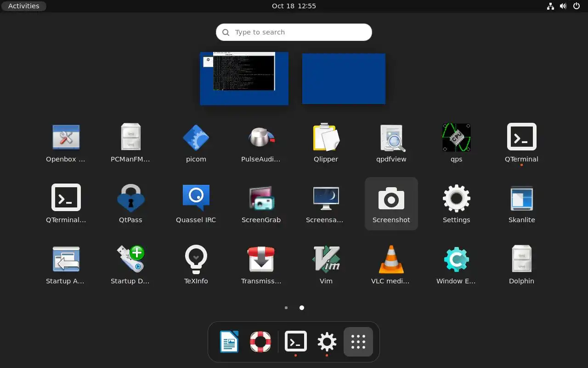Screen dimensions: 588x368
Task: Go to first app grid page dot
Action: (x=286, y=308)
